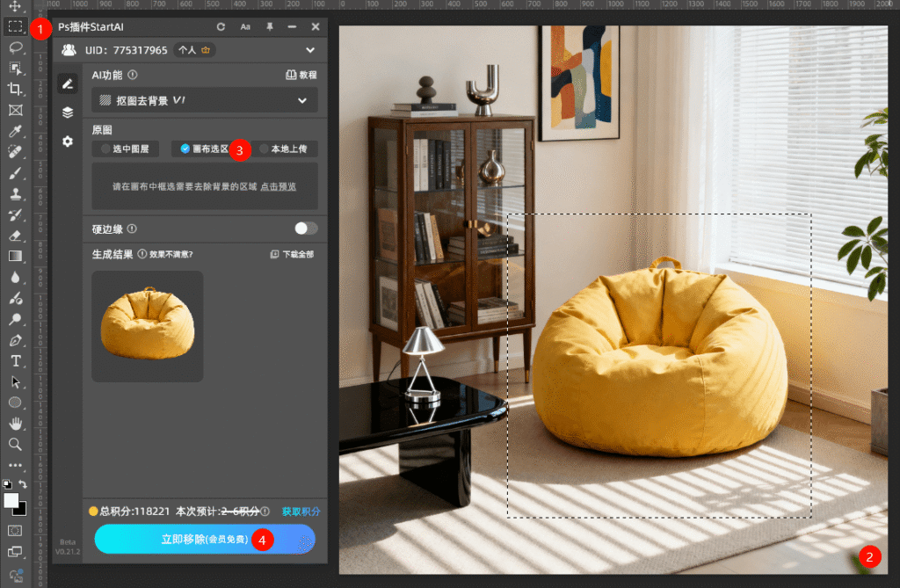Click the 立即移除 button
The width and height of the screenshot is (900, 588).
tap(204, 539)
